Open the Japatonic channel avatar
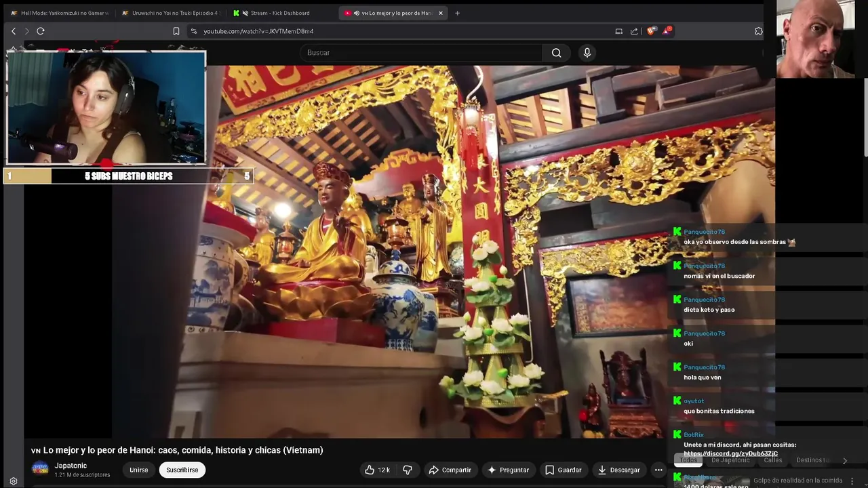Image resolution: width=868 pixels, height=488 pixels. pyautogui.click(x=40, y=469)
